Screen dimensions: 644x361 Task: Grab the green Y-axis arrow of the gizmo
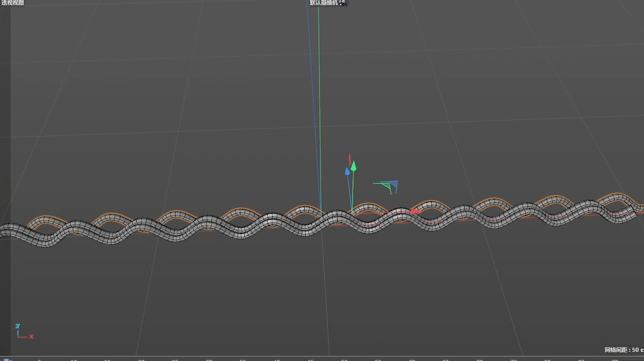[x=354, y=165]
